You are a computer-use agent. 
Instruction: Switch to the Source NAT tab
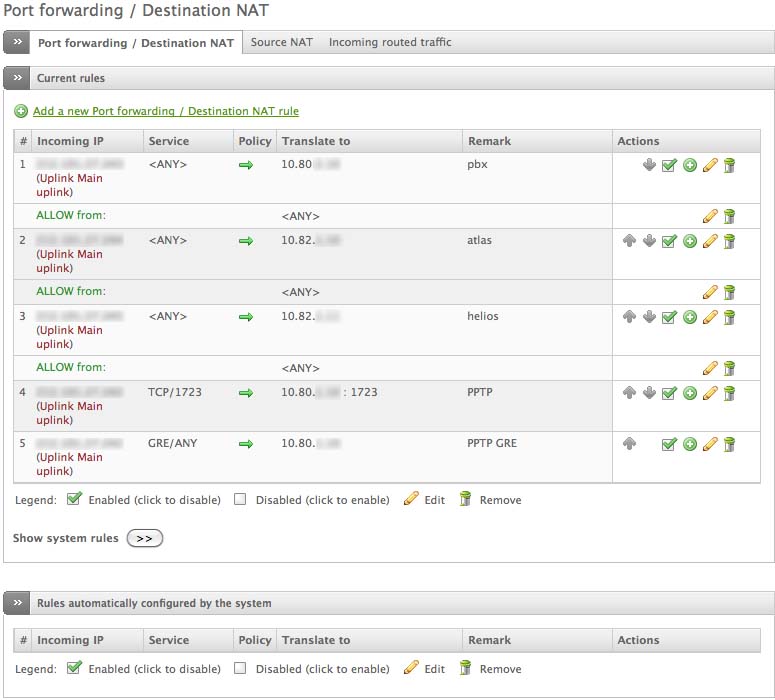[x=281, y=42]
